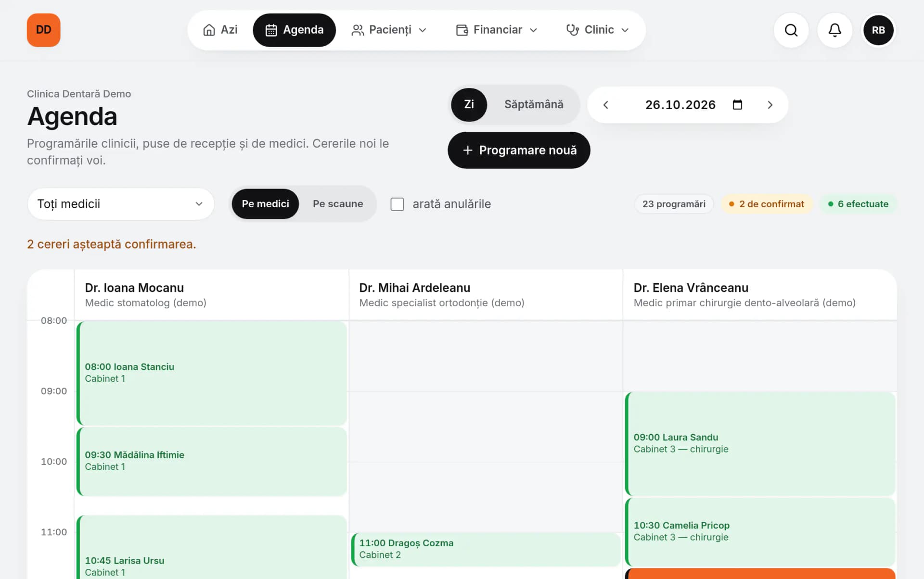Open the 11:00 Dragoș Cozma appointment
Screen dimensions: 924x579
click(486, 549)
